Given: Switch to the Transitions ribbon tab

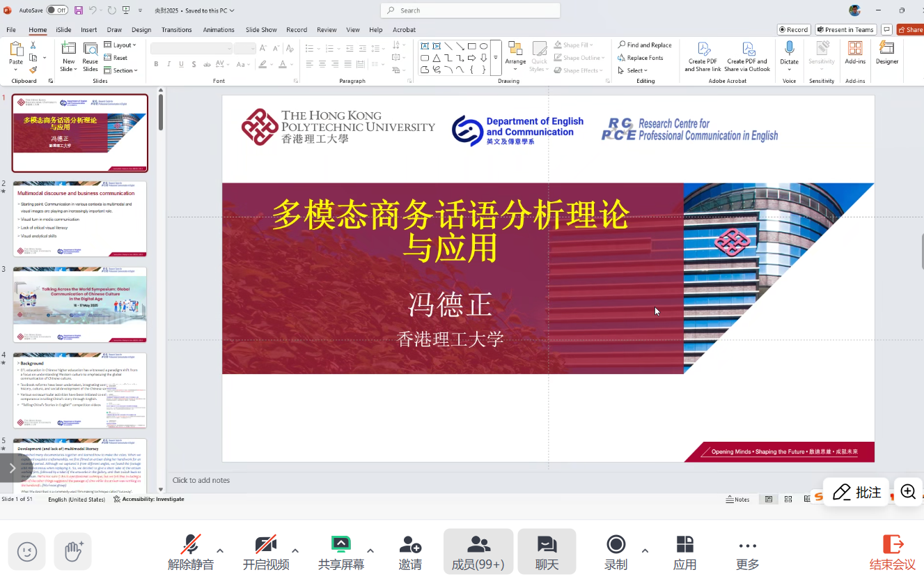Looking at the screenshot, I should (x=176, y=30).
